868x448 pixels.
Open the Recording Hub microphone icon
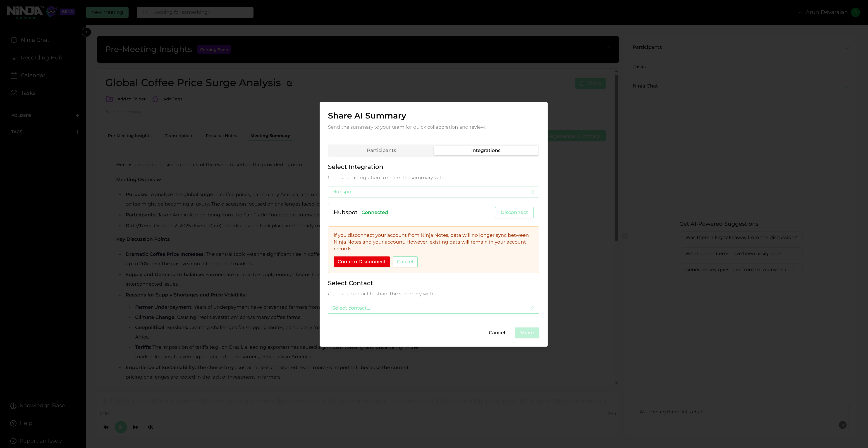[x=14, y=58]
